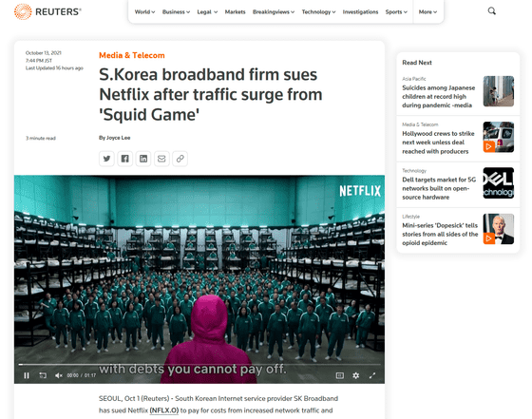This screenshot has width=532, height=419.
Task: Open the Investigations section
Action: tap(360, 11)
